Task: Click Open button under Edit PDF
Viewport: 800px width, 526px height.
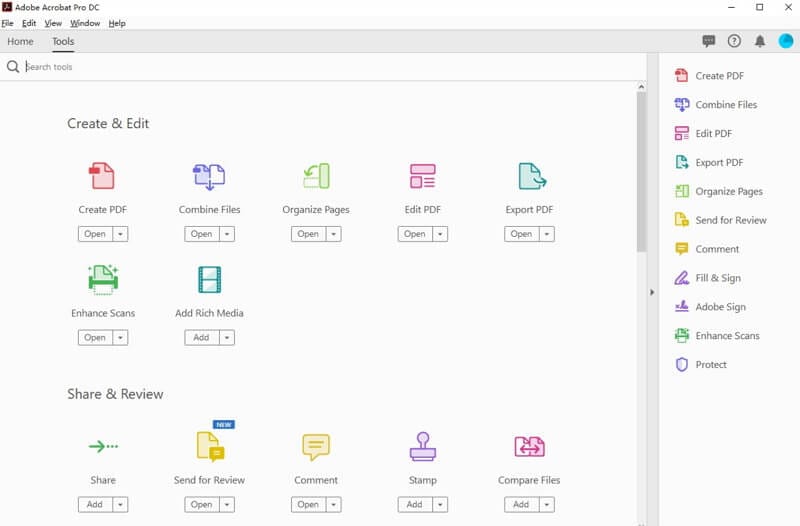Action: point(415,234)
